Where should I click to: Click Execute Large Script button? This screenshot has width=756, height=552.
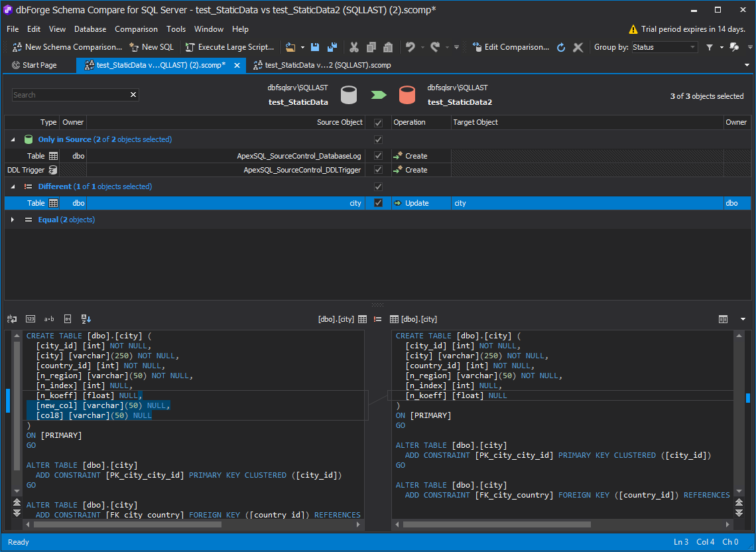click(230, 47)
